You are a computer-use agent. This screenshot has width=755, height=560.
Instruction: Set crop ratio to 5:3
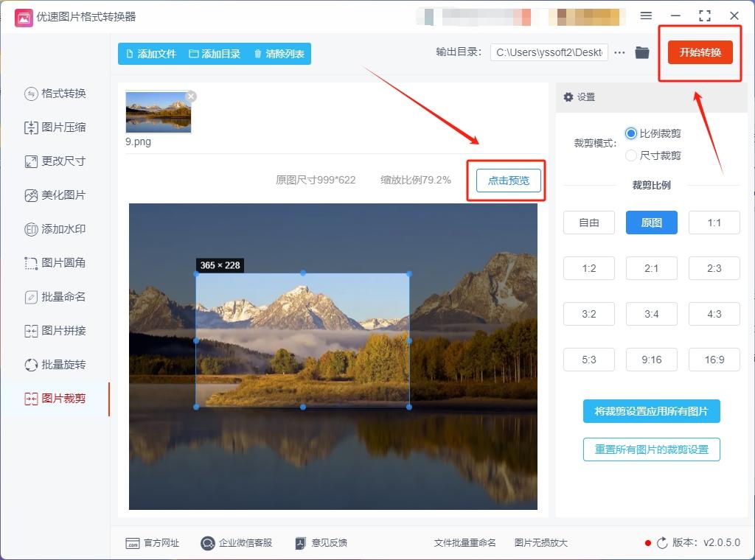589,360
